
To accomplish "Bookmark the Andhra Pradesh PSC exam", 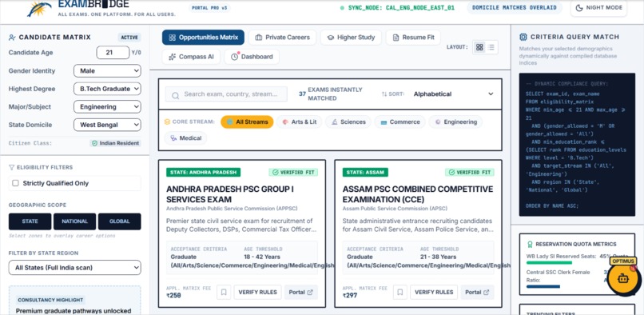I will click(224, 293).
